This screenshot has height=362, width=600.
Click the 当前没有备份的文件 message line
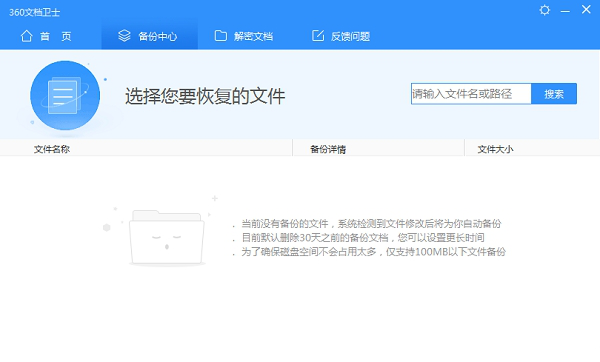(x=371, y=223)
